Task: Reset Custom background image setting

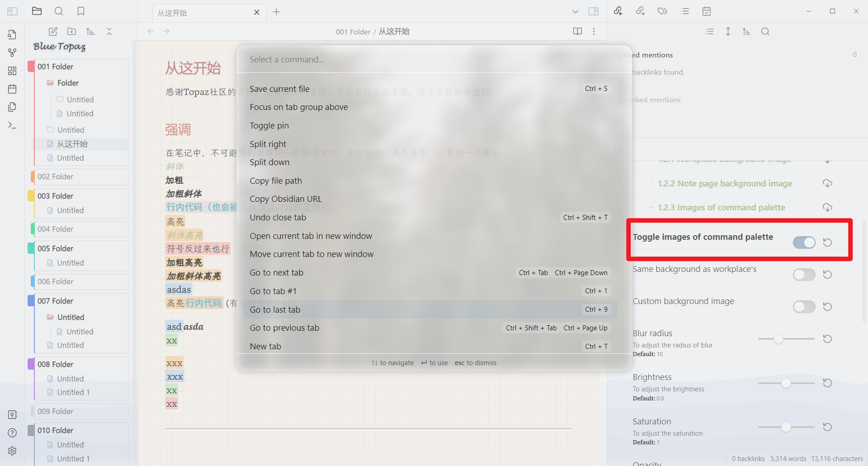Action: click(x=827, y=307)
